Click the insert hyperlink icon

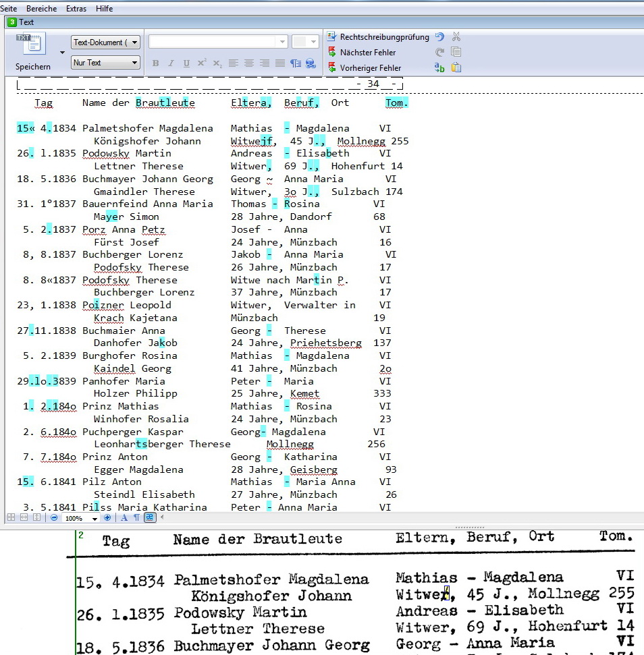(311, 63)
